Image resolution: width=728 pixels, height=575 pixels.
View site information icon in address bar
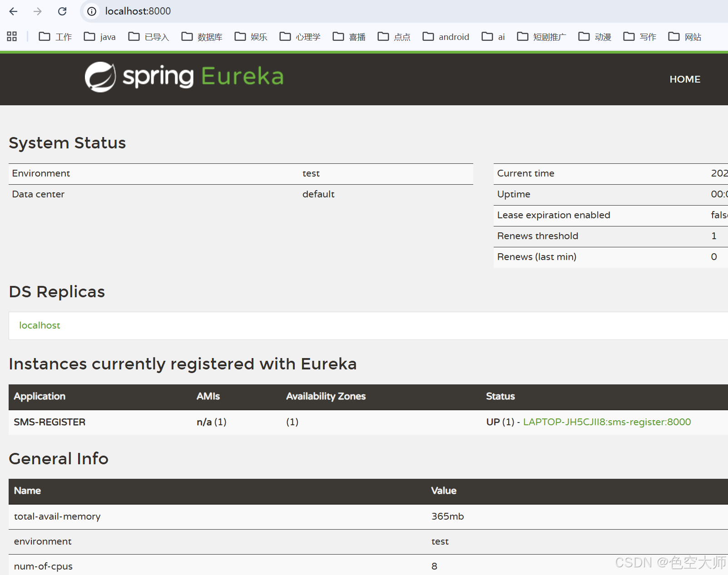92,11
